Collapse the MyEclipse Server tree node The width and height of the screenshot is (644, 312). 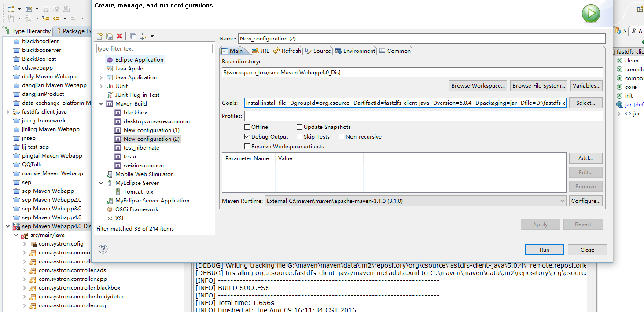tap(101, 183)
